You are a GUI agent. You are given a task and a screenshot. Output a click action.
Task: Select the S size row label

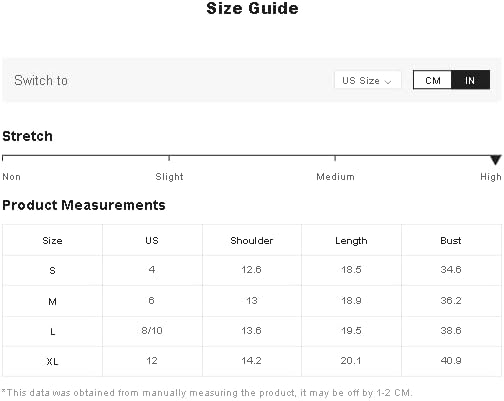pos(52,270)
